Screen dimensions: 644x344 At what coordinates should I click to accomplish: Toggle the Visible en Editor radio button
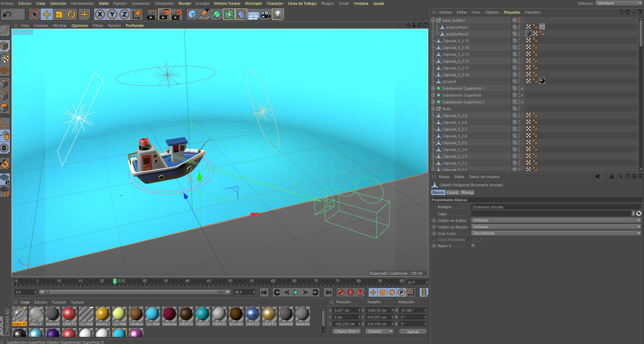pyautogui.click(x=434, y=221)
